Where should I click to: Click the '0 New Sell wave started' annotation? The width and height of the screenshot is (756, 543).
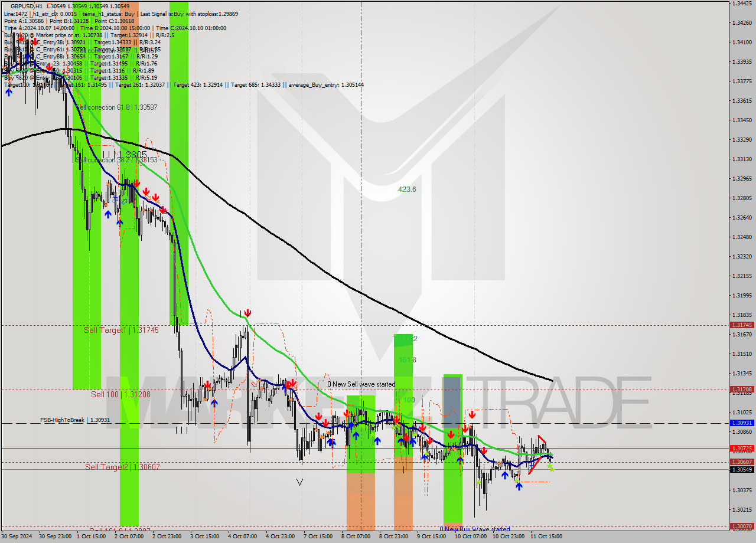click(361, 384)
